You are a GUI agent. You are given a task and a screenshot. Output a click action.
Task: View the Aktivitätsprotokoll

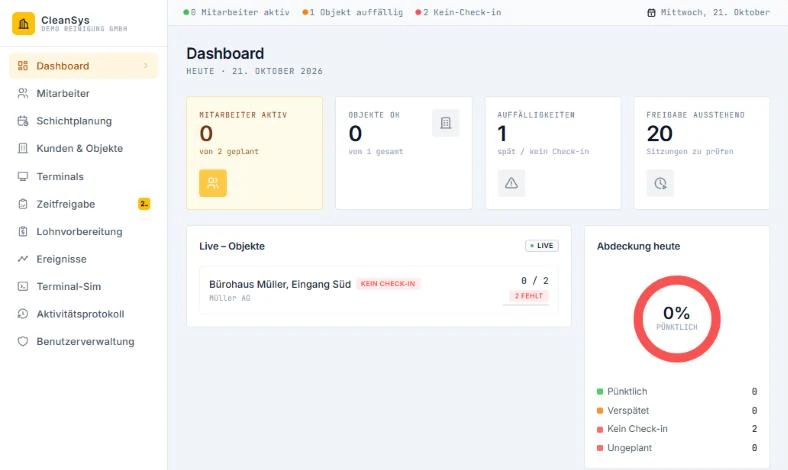tap(83, 314)
